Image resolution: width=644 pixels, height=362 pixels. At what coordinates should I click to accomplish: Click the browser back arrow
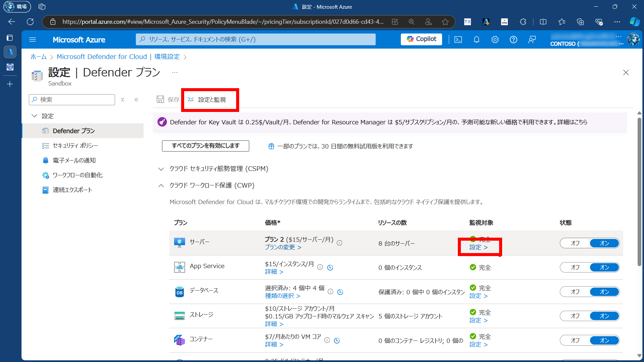click(12, 22)
